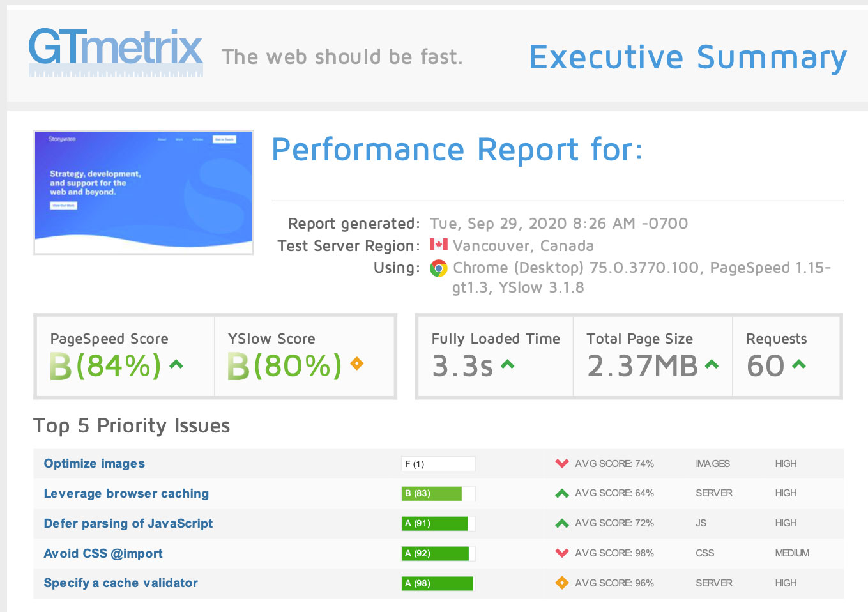Open Defer parsing of JavaScript issue
This screenshot has height=612, width=868.
[128, 524]
